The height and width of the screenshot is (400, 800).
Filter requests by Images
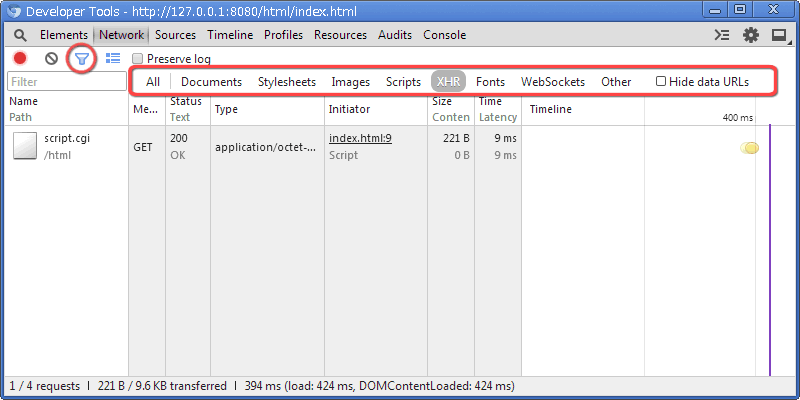click(x=351, y=82)
